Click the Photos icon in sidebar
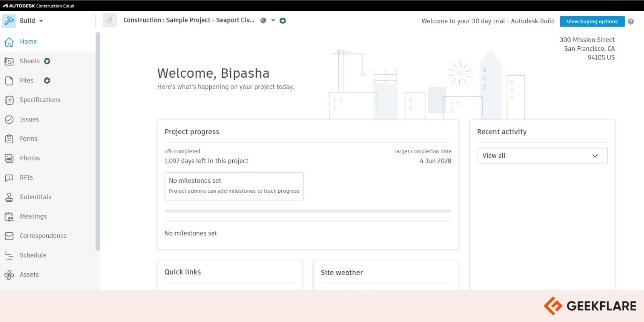The image size is (644, 322). [9, 158]
